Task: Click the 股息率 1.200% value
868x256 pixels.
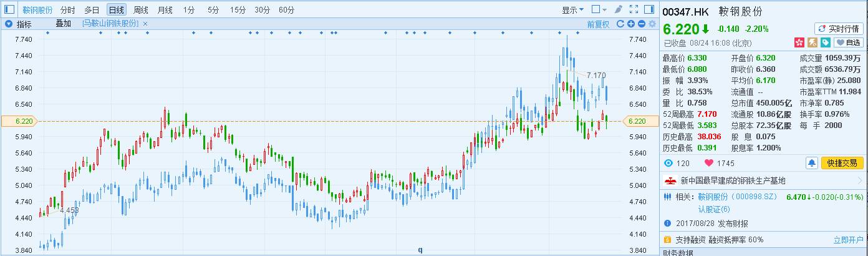Action: [768, 148]
